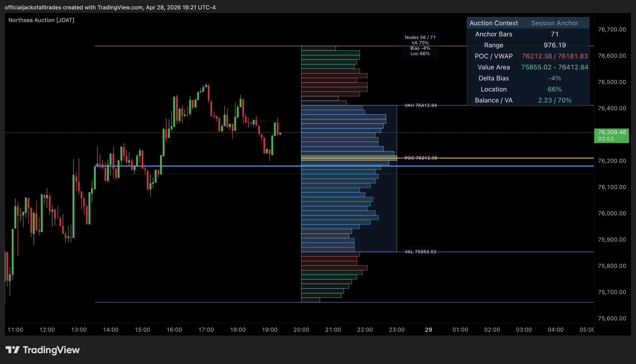Click the Balance / VA value 2.23 / 70%
Image resolution: width=636 pixels, height=364 pixels.
(555, 100)
